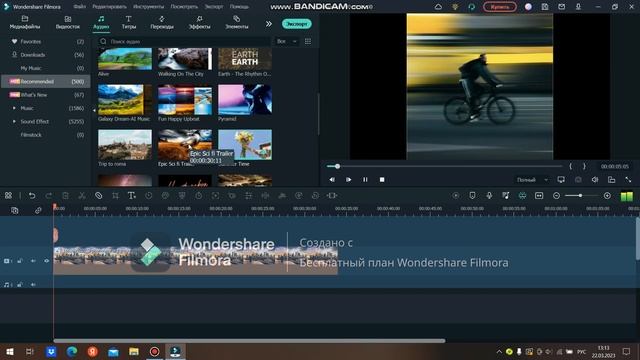Select the Trip to roma audio thumbnail
This screenshot has height=360, width=640.
click(125, 144)
